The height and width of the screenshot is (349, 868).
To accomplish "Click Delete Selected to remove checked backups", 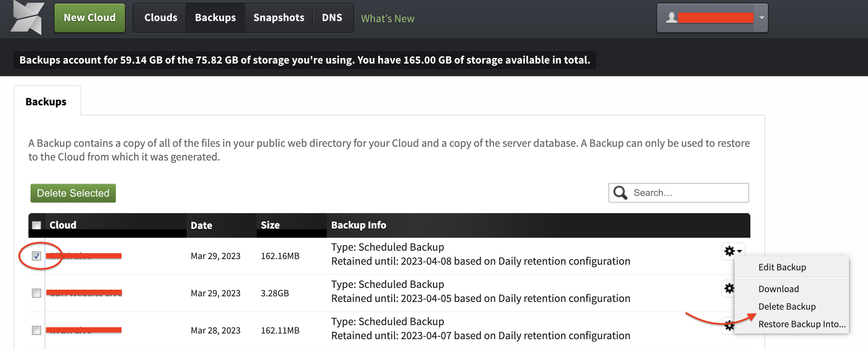I will point(72,193).
